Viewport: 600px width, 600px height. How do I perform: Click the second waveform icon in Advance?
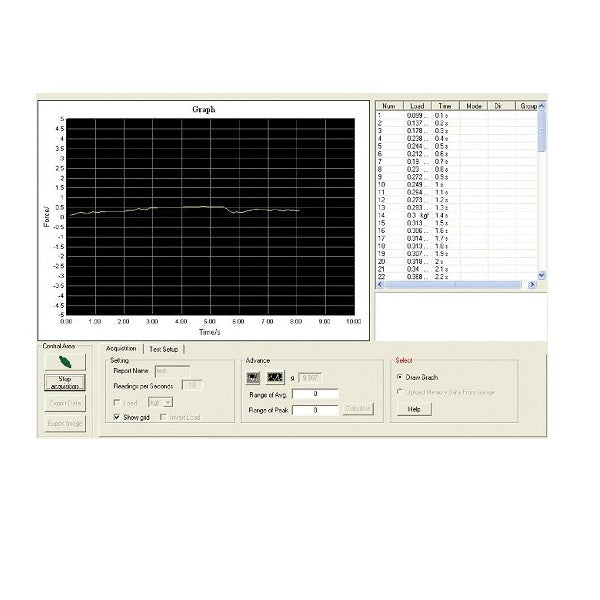click(275, 378)
